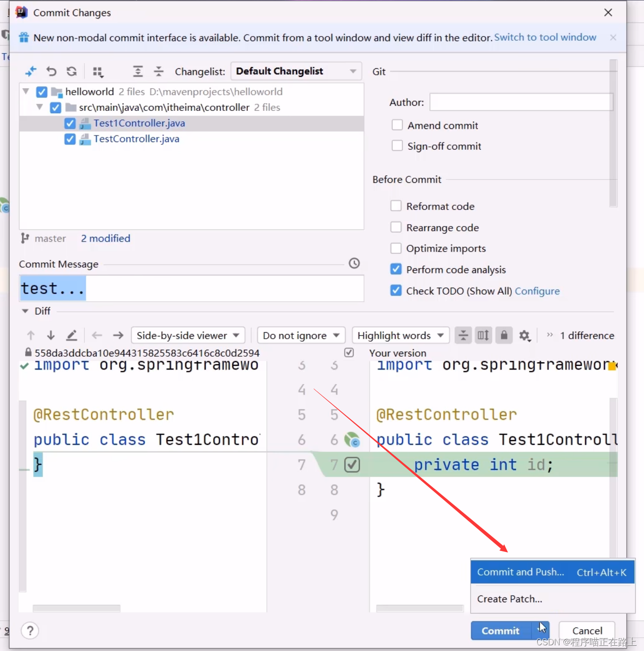Go to next difference arrow
Screen dimensions: 644x651
coord(51,335)
